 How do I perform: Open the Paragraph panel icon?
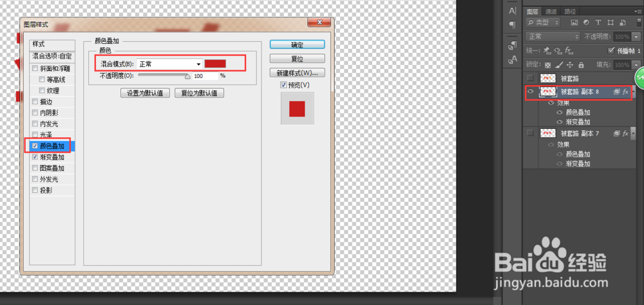click(x=513, y=25)
